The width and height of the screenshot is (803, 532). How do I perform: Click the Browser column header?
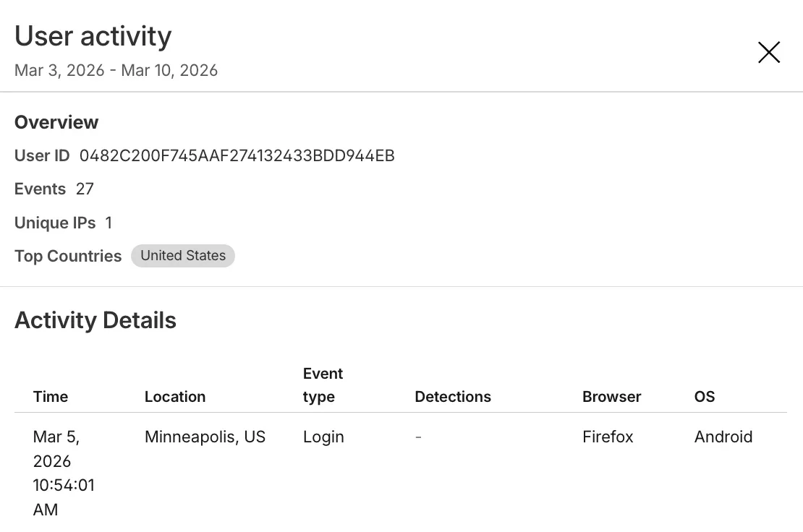click(611, 396)
